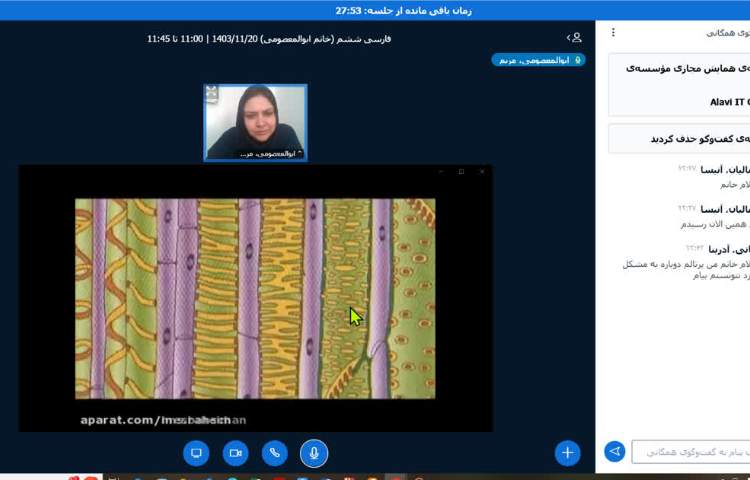Send the chat message with arrow icon
This screenshot has width=750, height=480.
pos(616,452)
